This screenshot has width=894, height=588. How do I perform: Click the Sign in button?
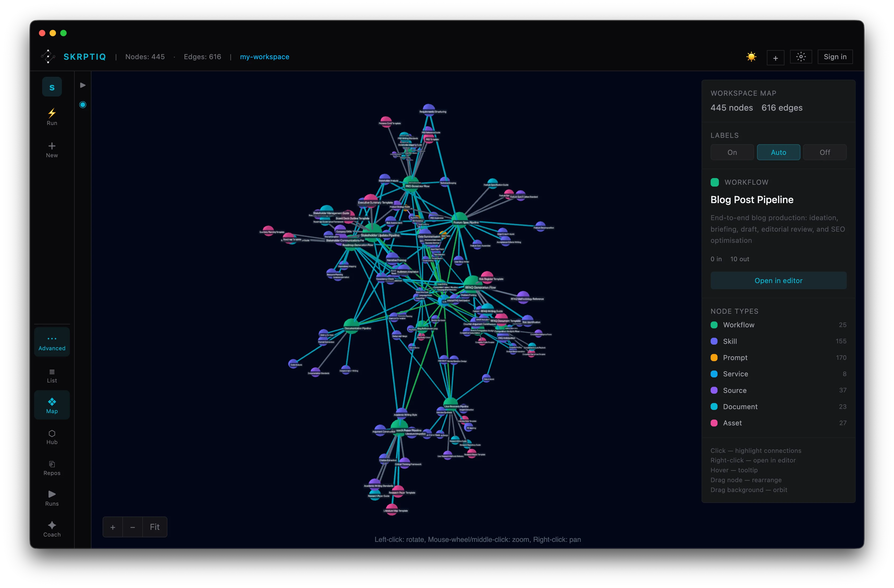pyautogui.click(x=835, y=57)
